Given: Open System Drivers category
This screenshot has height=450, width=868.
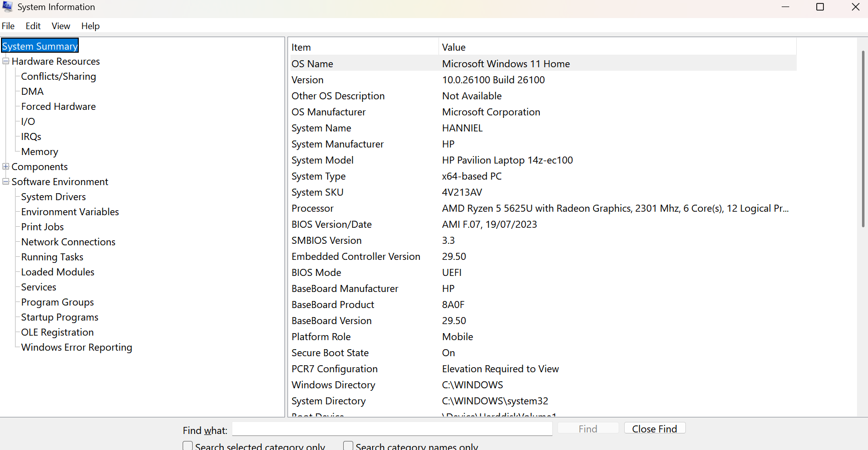Looking at the screenshot, I should coord(53,197).
